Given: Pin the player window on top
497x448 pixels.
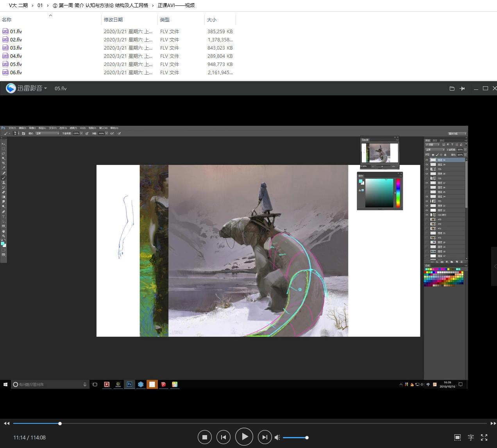Looking at the screenshot, I should (x=462, y=89).
